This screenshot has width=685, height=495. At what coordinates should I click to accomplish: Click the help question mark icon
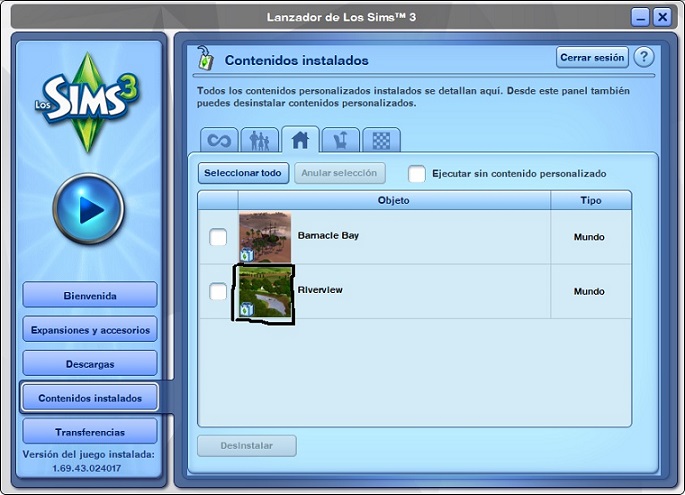[645, 58]
